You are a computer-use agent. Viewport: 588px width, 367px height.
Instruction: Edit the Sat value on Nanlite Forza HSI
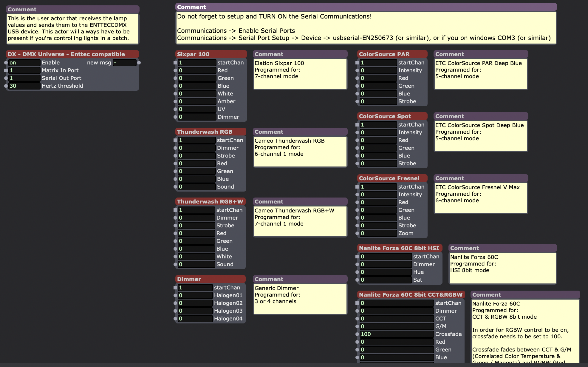(385, 280)
